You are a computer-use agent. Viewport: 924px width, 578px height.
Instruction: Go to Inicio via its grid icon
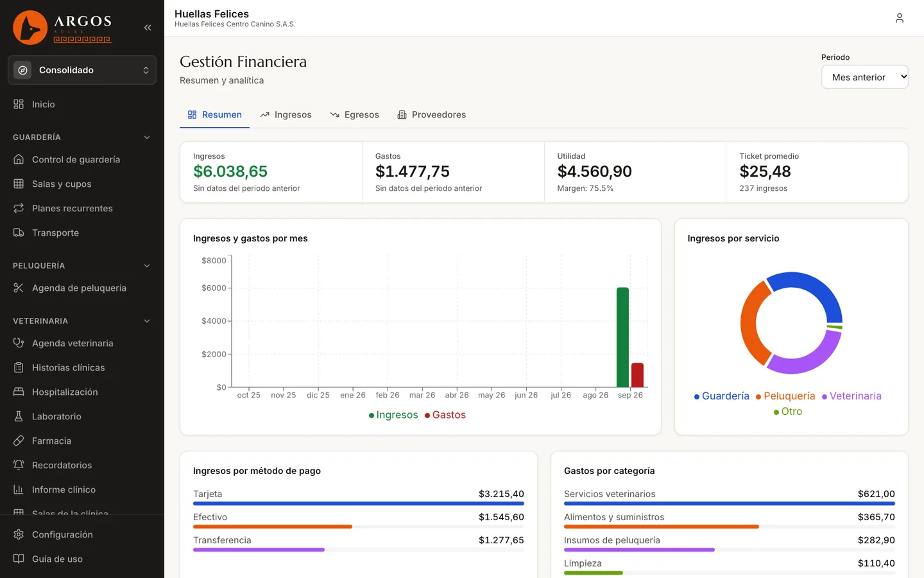[19, 104]
